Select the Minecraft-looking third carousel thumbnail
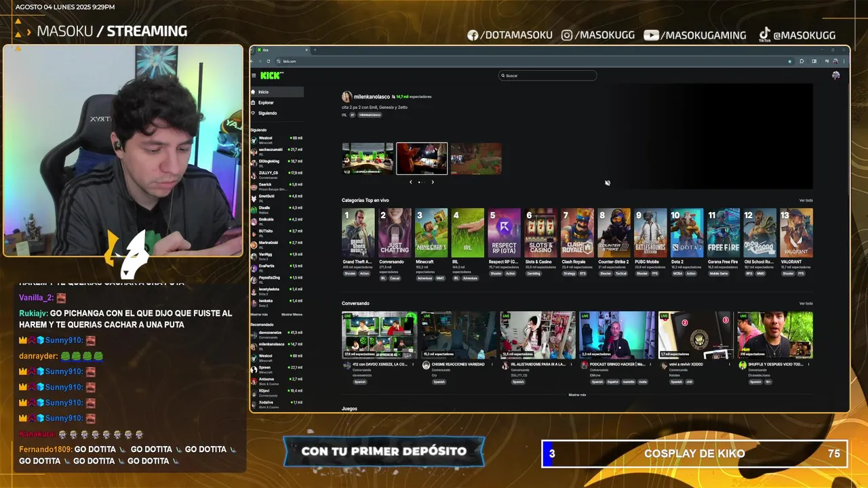The width and height of the screenshot is (868, 488). click(x=476, y=159)
